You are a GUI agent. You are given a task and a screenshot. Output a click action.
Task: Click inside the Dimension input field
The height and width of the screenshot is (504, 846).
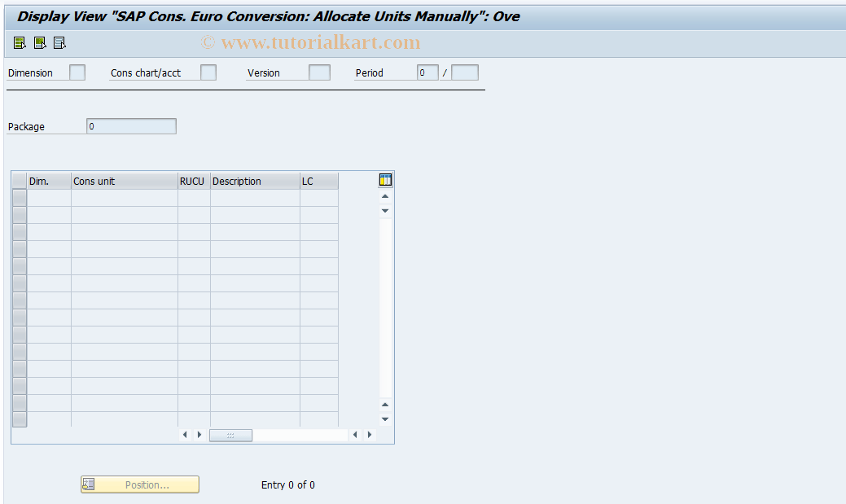coord(76,72)
